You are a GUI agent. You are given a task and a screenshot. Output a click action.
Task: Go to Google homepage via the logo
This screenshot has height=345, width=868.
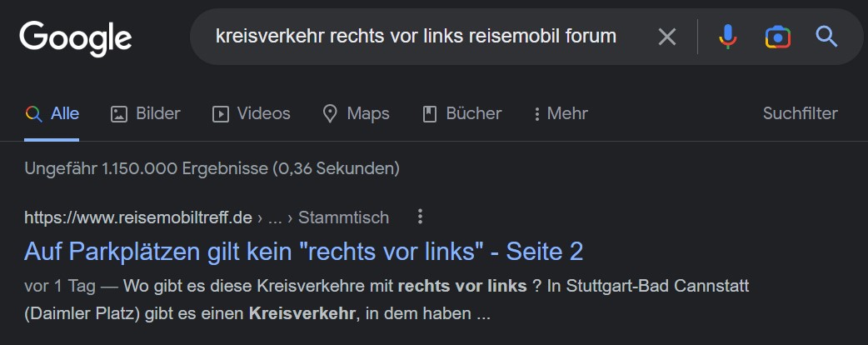[75, 39]
